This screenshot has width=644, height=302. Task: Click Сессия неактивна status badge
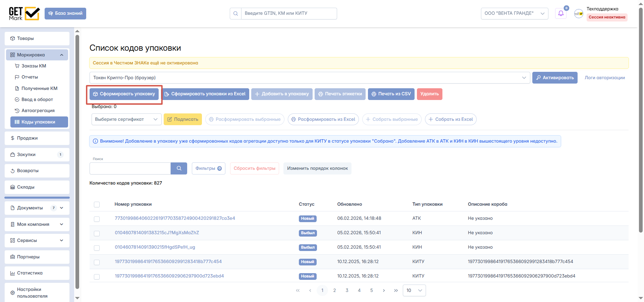607,17
